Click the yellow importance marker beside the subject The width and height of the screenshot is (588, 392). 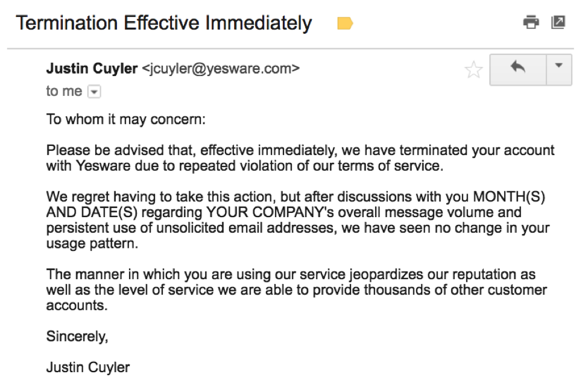click(345, 24)
